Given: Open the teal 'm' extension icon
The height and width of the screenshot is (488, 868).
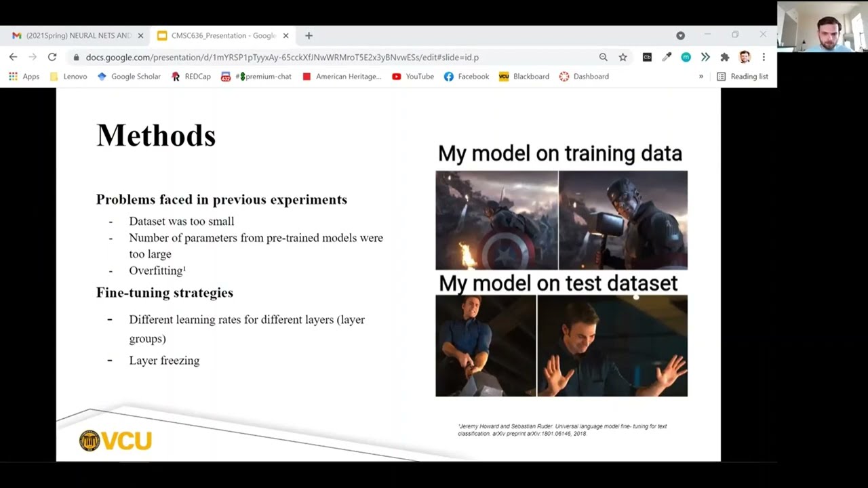Looking at the screenshot, I should click(686, 58).
